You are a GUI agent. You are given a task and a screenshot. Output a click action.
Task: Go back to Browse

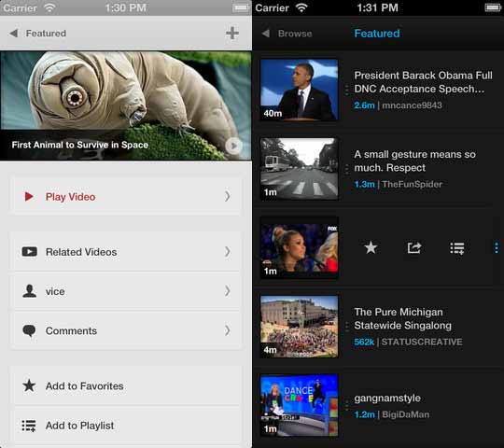(x=295, y=34)
